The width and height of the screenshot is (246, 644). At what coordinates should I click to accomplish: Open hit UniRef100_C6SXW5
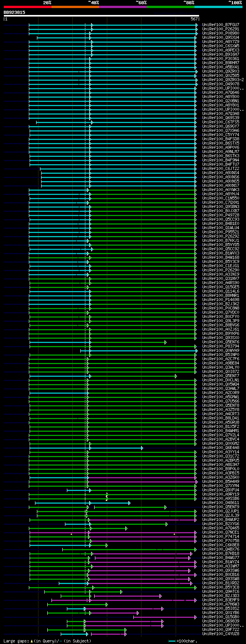coord(221,46)
